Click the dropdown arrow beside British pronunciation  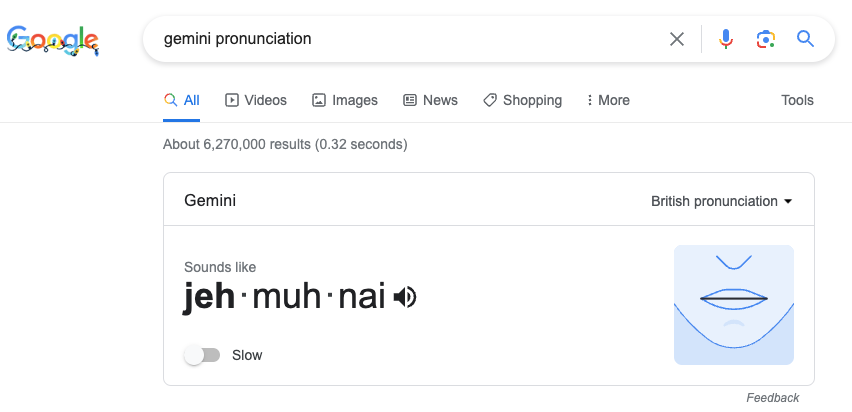(x=787, y=202)
